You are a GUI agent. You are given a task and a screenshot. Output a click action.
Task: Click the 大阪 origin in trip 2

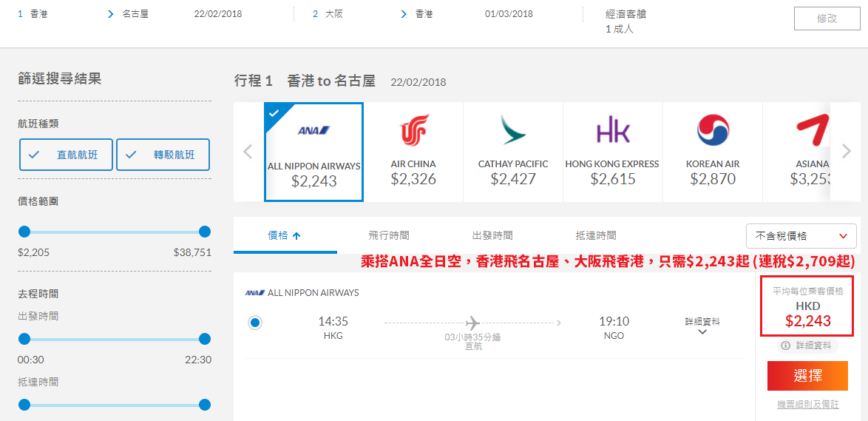(x=334, y=14)
